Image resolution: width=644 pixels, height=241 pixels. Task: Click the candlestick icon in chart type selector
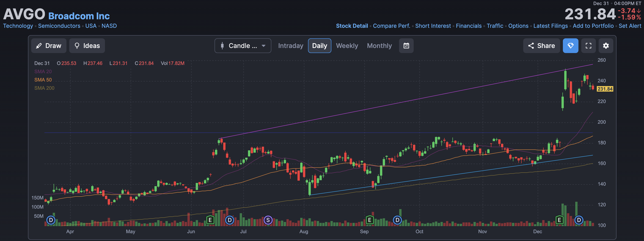(222, 45)
